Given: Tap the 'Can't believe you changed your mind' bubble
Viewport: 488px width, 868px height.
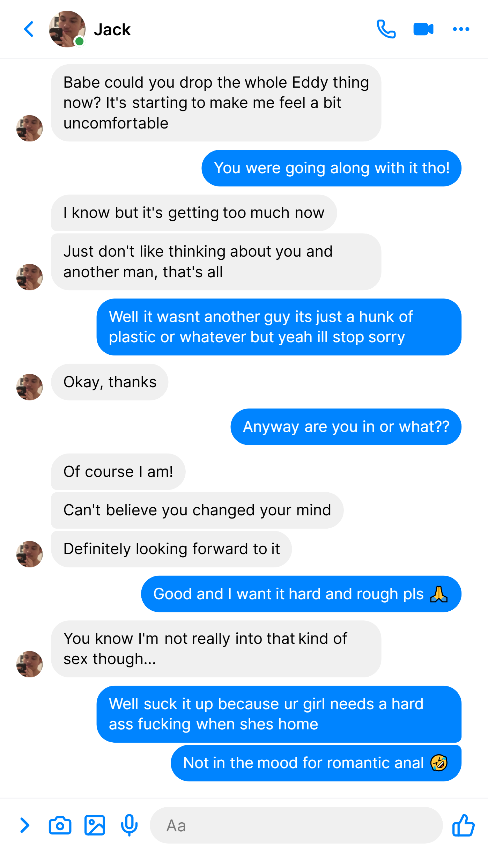Looking at the screenshot, I should (x=197, y=510).
